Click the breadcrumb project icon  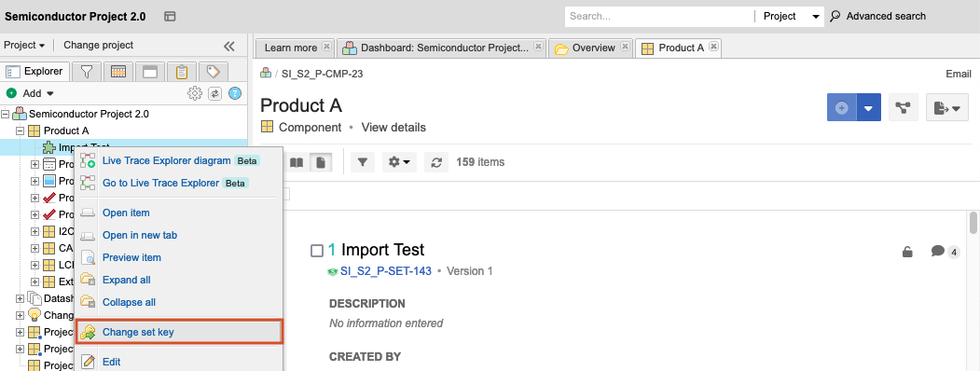(x=266, y=73)
